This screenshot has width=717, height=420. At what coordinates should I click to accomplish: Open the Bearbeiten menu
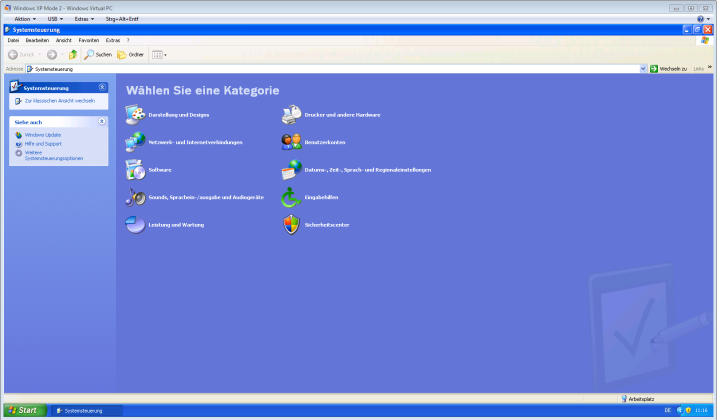click(x=37, y=41)
